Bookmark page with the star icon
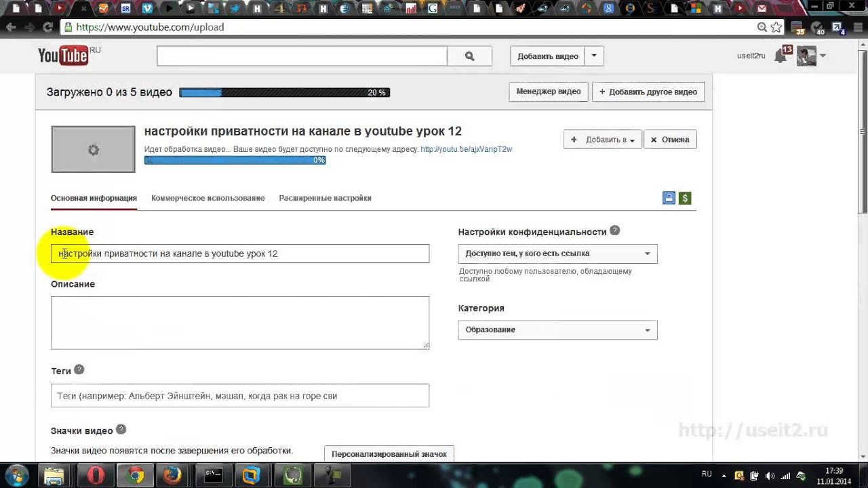Screen dimensions: 868x488 [776, 27]
